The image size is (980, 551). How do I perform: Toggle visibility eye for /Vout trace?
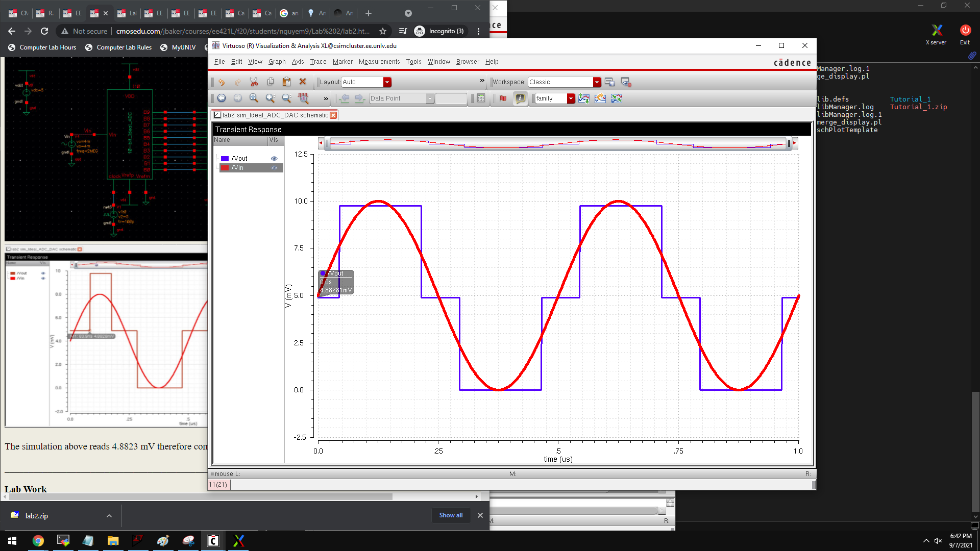[274, 159]
